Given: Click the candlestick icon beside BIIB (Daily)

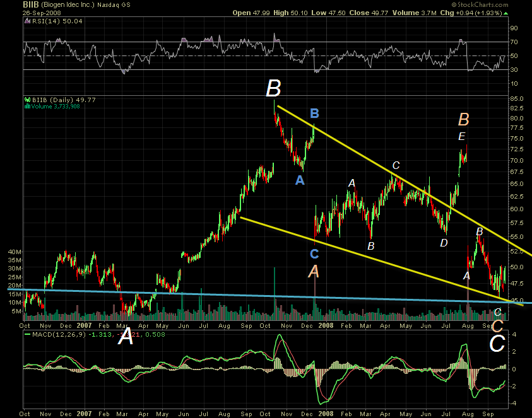Looking at the screenshot, I should 28,100.
